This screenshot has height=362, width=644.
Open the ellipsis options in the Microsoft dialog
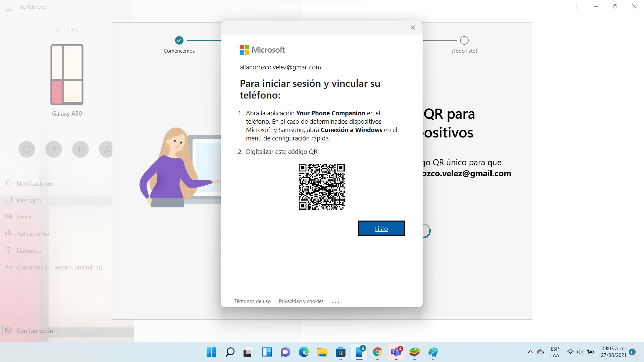[x=335, y=301]
